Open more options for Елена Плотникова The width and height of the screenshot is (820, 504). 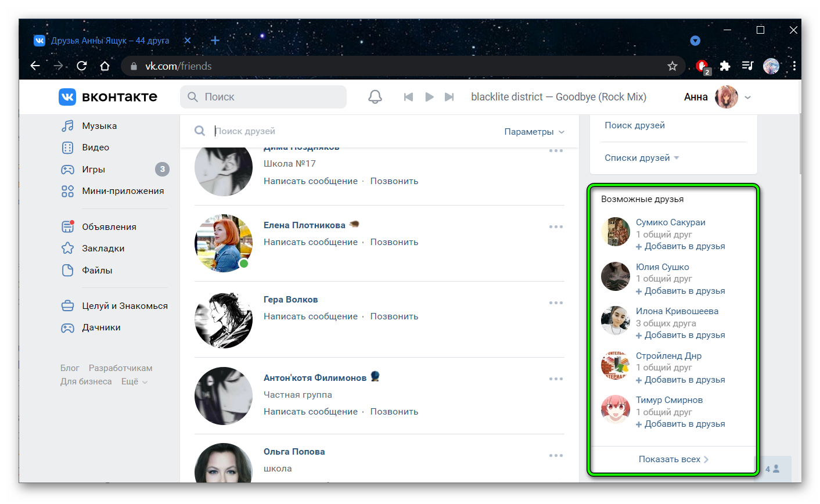pos(556,226)
